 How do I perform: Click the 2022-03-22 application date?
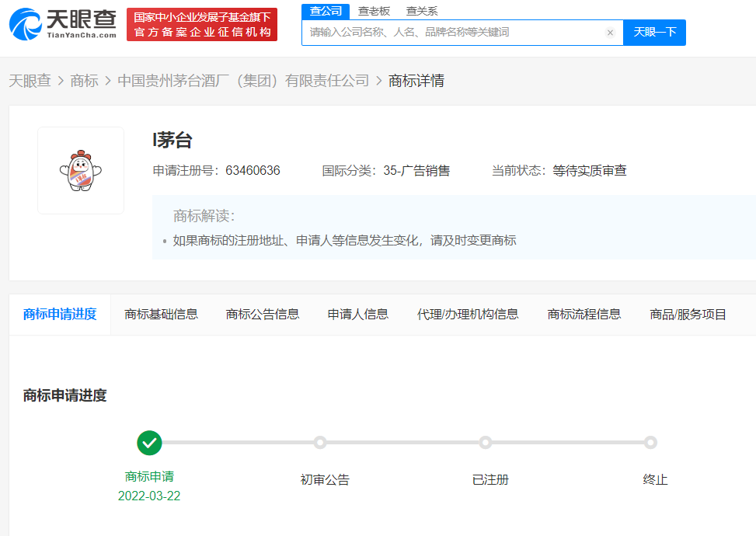coord(149,496)
